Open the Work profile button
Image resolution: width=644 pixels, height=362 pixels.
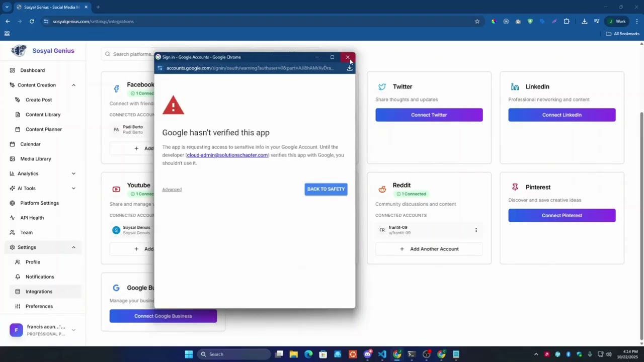point(617,21)
